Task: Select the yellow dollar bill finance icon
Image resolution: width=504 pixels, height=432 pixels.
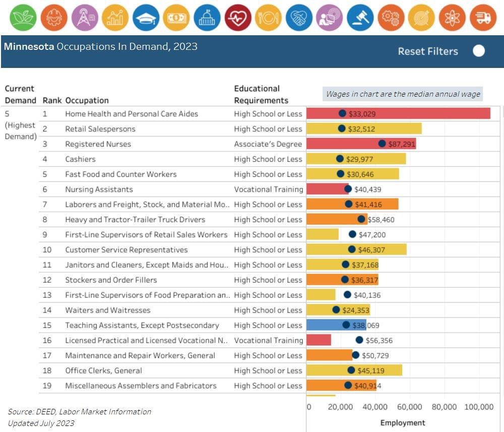Action: click(x=176, y=18)
